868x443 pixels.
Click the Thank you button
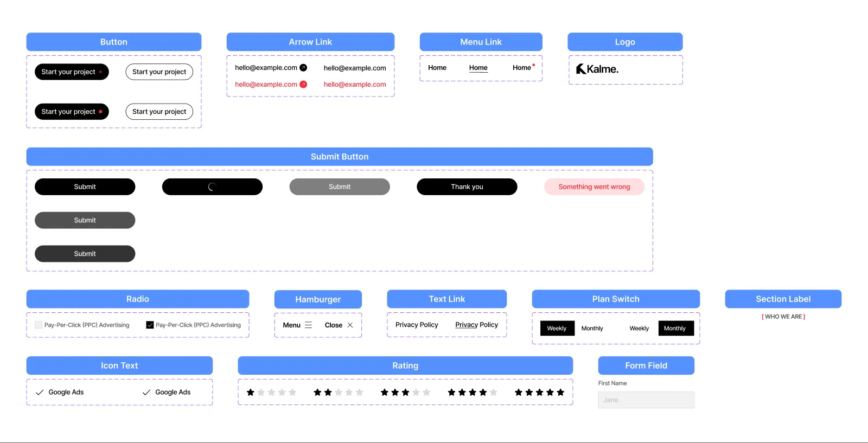467,187
